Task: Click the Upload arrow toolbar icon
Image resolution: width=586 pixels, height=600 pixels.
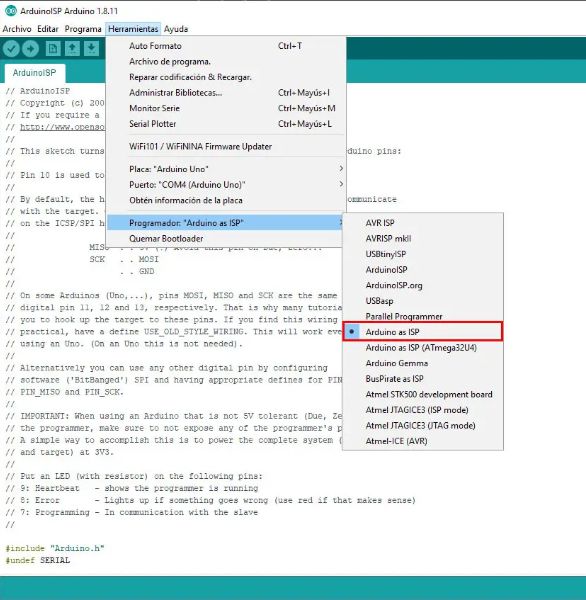Action: pos(31,49)
